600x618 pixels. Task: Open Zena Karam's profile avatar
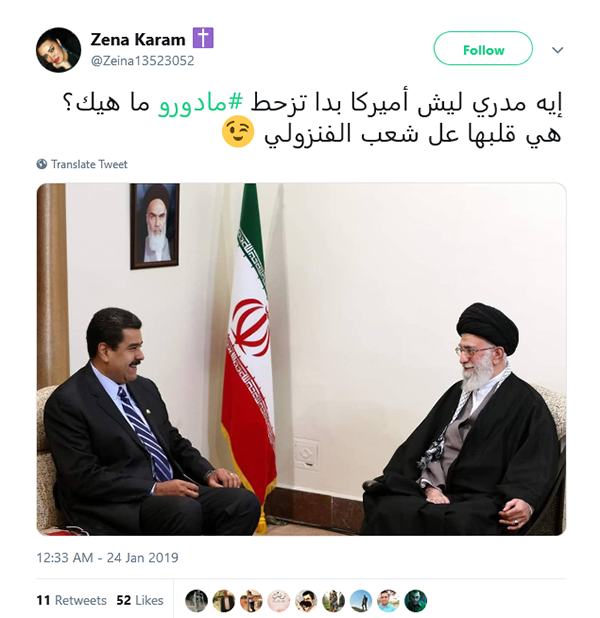58,50
